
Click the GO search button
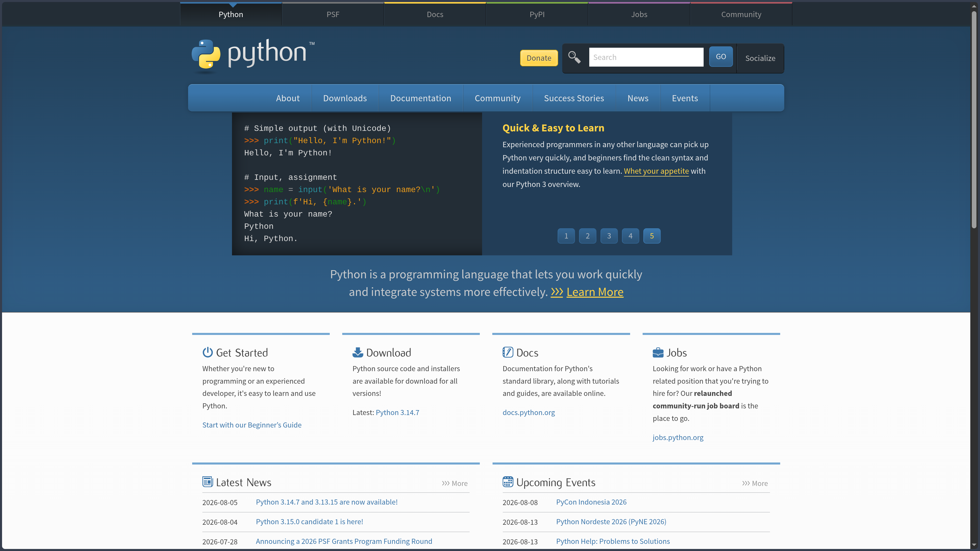coord(720,57)
